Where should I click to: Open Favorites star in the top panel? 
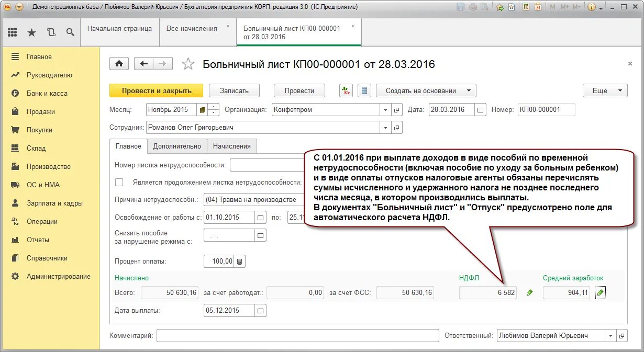(31, 32)
